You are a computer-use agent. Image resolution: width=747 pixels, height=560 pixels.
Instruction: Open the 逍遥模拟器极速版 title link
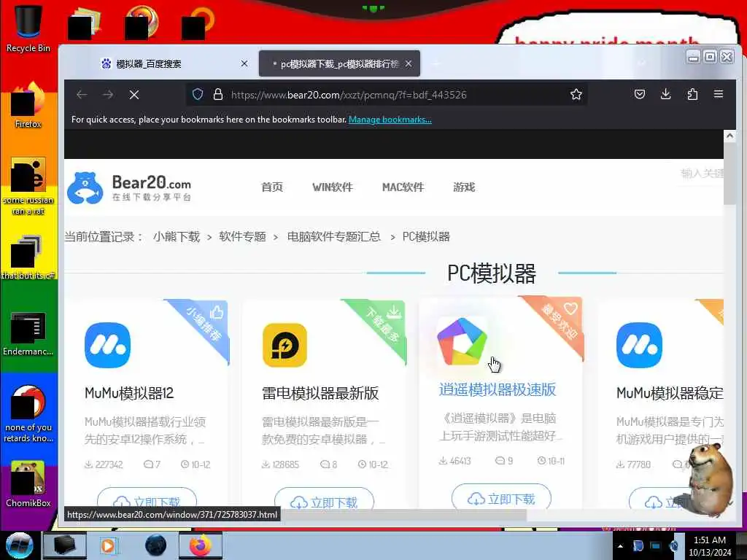coord(498,389)
